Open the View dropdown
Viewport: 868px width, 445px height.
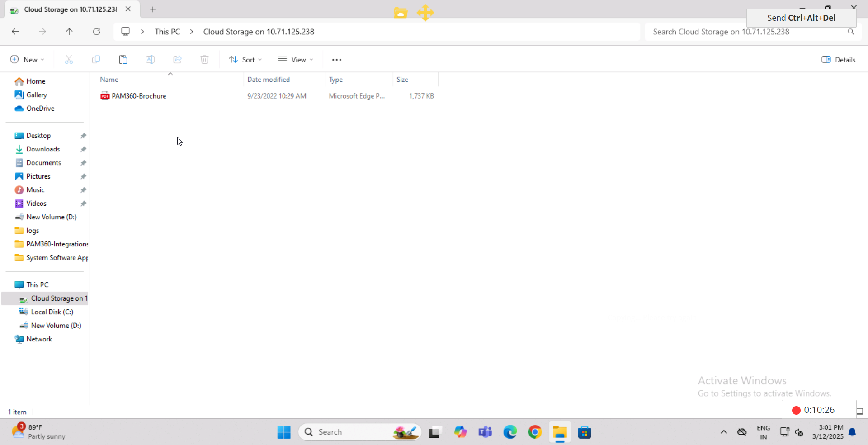click(x=296, y=59)
